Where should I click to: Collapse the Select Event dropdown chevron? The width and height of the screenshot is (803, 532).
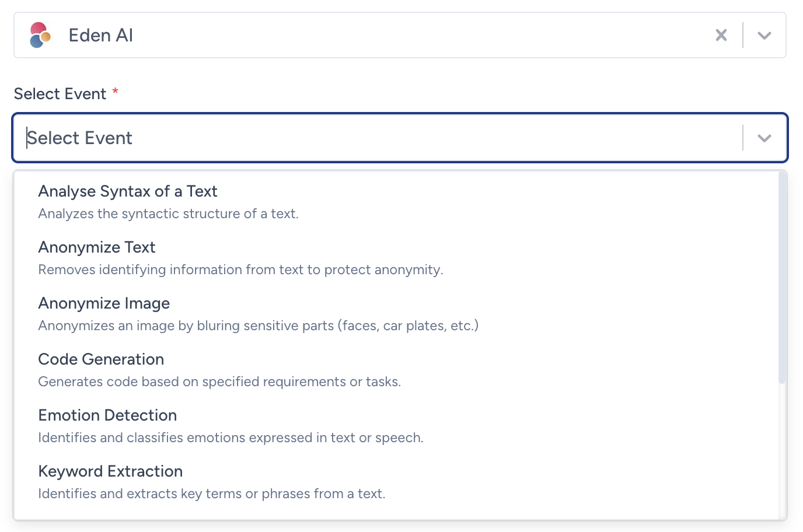pos(764,138)
